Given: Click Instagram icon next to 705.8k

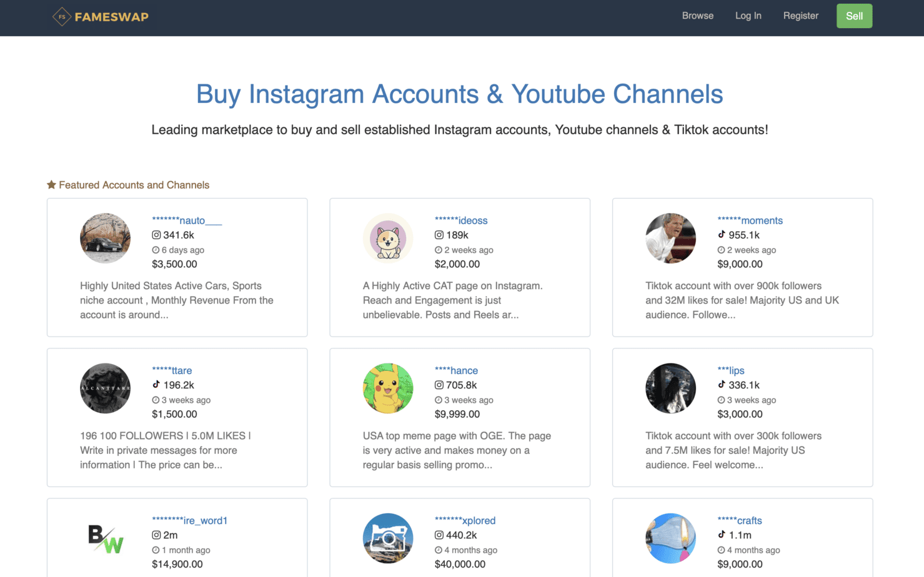Looking at the screenshot, I should pyautogui.click(x=439, y=385).
